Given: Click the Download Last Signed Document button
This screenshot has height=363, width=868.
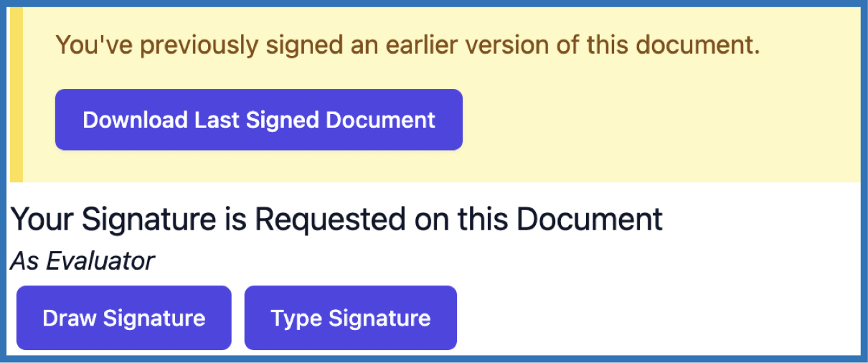Looking at the screenshot, I should tap(258, 120).
